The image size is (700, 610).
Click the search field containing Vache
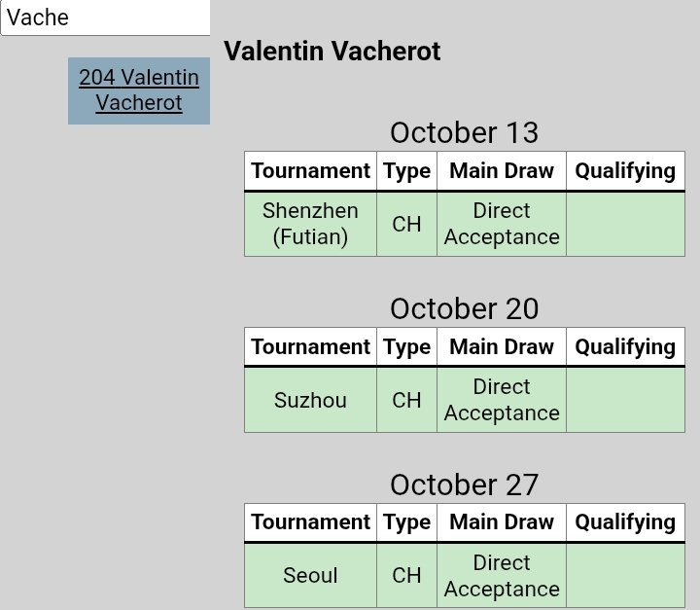105,18
